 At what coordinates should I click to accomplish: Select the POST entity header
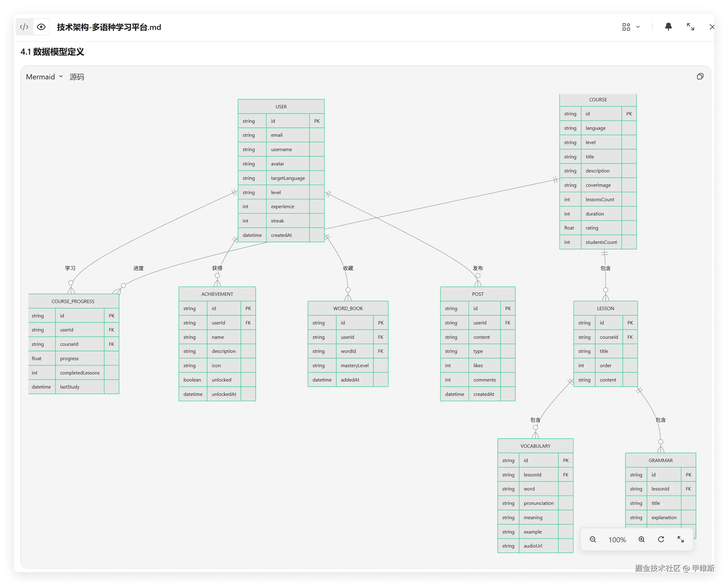point(478,294)
